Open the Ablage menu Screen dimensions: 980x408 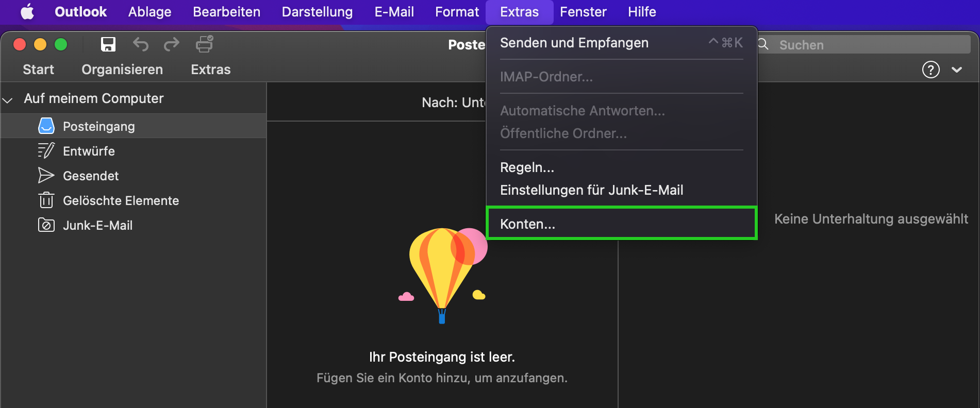pos(150,11)
